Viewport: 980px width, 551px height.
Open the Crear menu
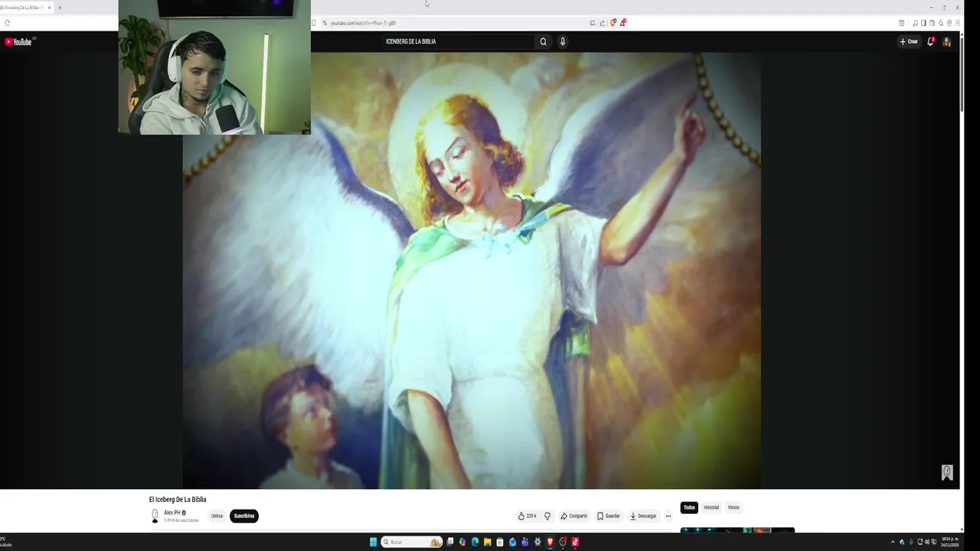click(x=909, y=42)
